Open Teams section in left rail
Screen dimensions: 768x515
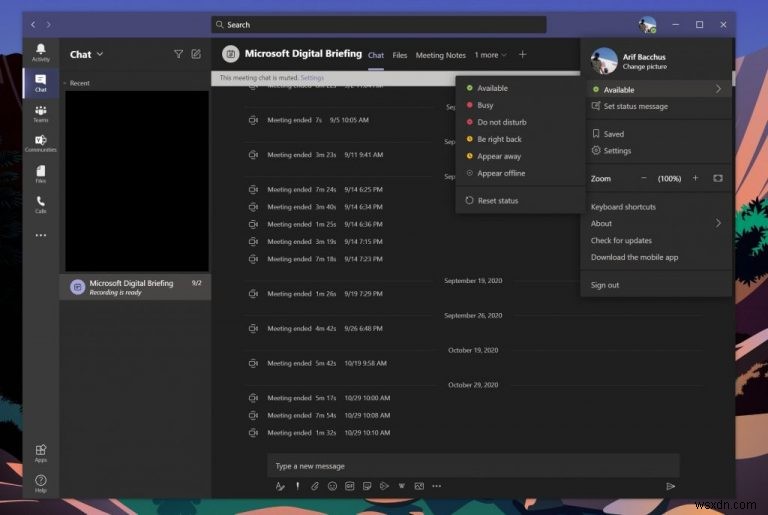click(41, 112)
